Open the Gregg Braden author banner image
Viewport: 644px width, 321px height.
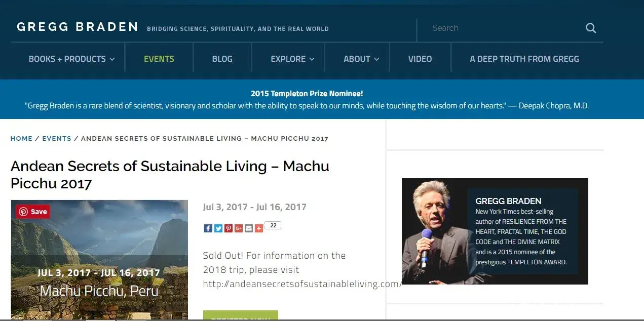click(x=495, y=231)
